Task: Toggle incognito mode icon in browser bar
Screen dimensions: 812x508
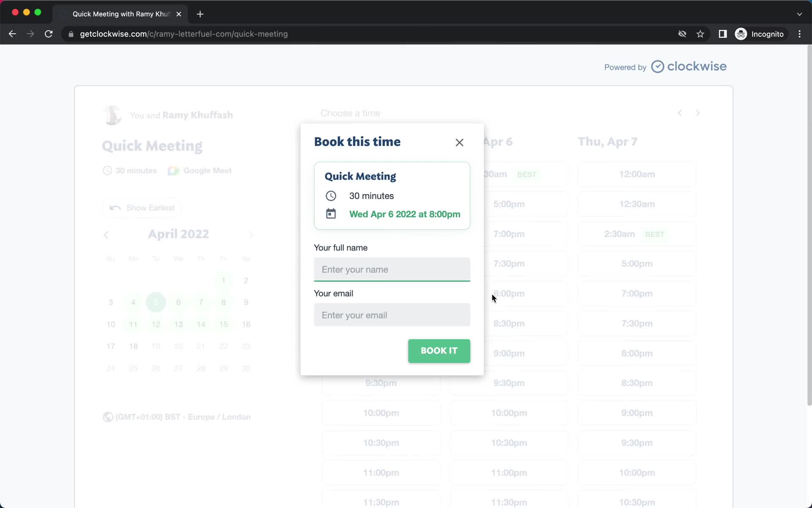Action: point(741,34)
